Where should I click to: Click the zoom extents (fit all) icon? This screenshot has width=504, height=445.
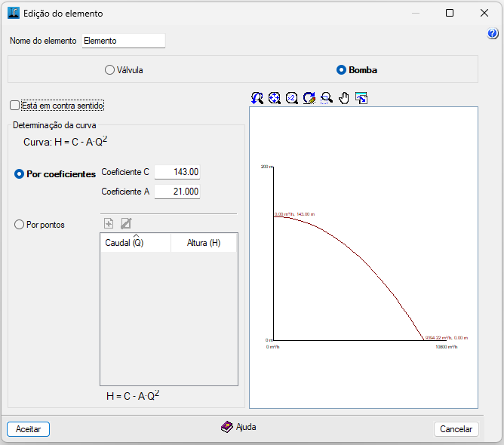point(275,98)
